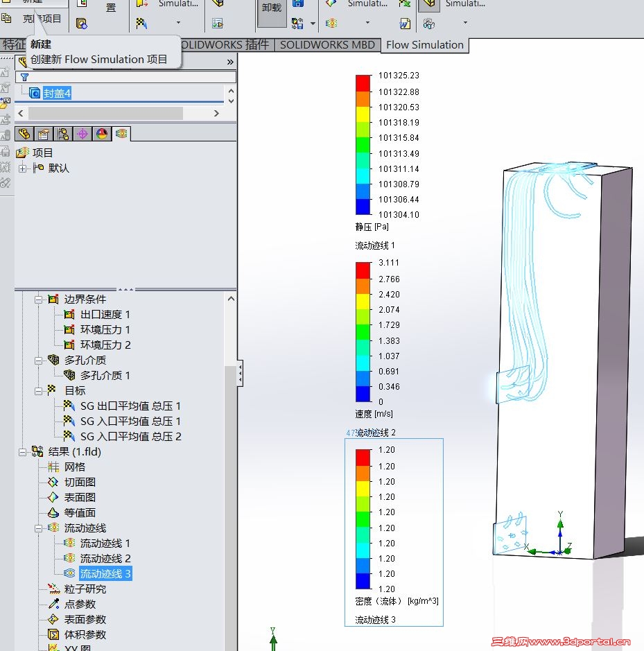The image size is (644, 651).
Task: Click the 切面图 cut plot icon
Action: click(x=53, y=483)
